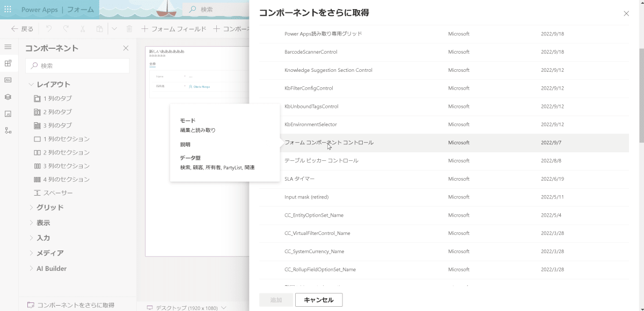Click the dialog's vertical scrollbar

pos(641,95)
